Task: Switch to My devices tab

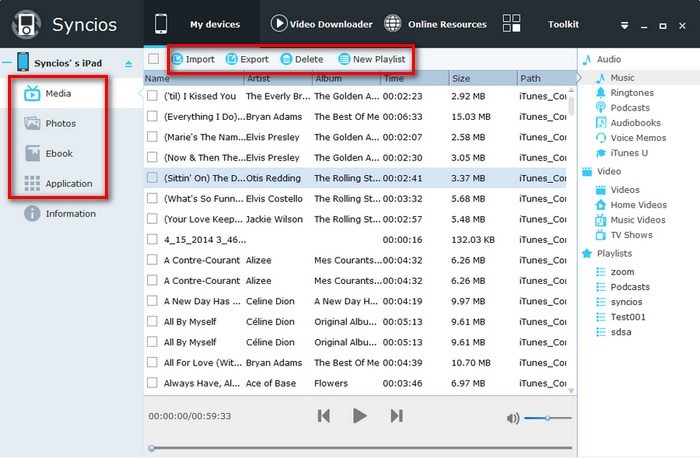Action: tap(202, 24)
